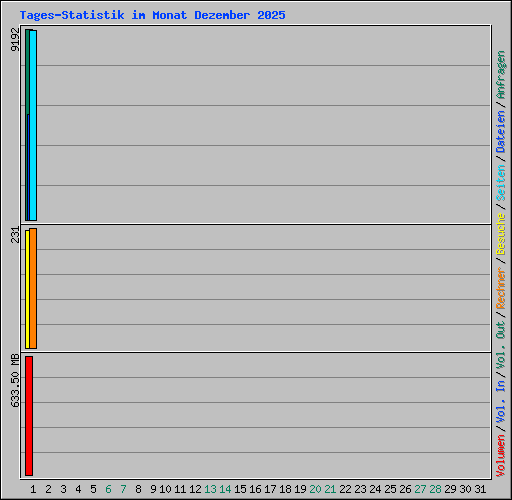This screenshot has width=512, height=500.
Task: Click the 'Besuche' legend label
Action: tap(500, 234)
